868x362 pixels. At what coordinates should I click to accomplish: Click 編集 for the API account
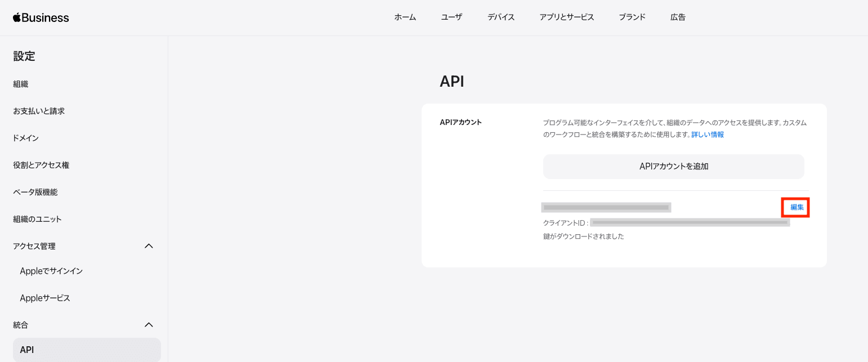(797, 207)
